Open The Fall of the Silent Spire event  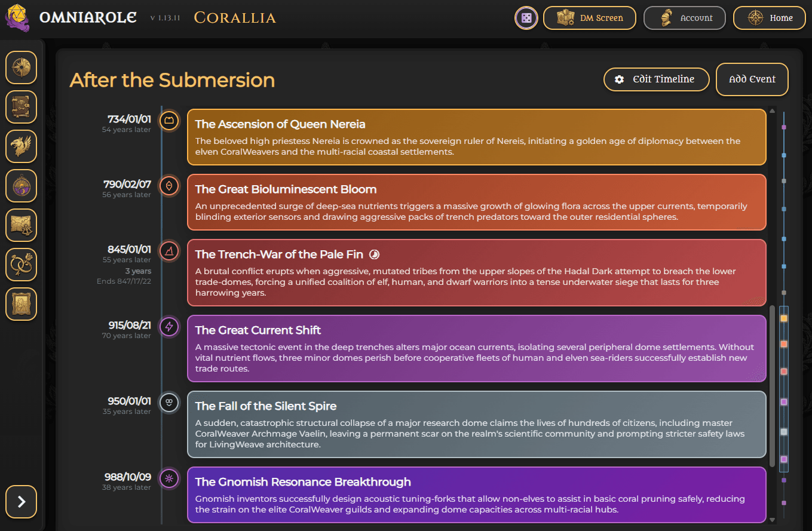pyautogui.click(x=477, y=424)
